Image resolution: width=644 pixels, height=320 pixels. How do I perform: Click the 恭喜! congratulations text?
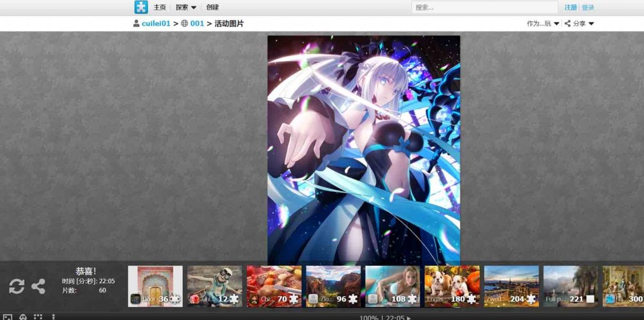coord(86,271)
